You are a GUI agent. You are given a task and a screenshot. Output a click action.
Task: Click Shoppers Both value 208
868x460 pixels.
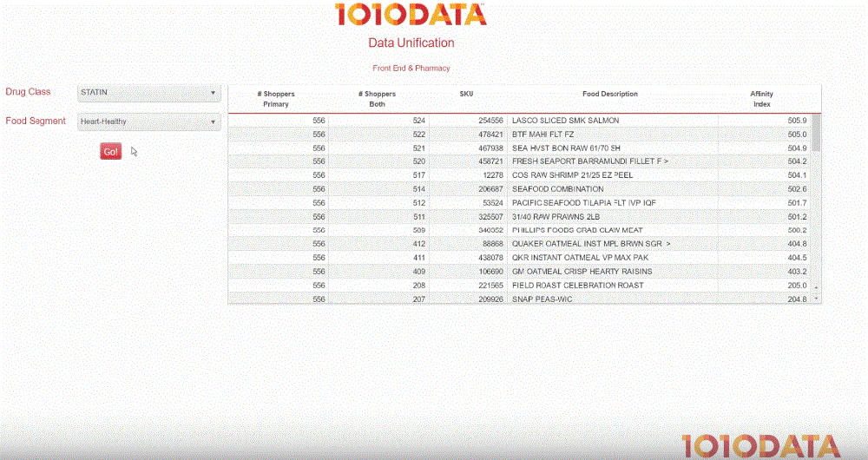coord(419,286)
